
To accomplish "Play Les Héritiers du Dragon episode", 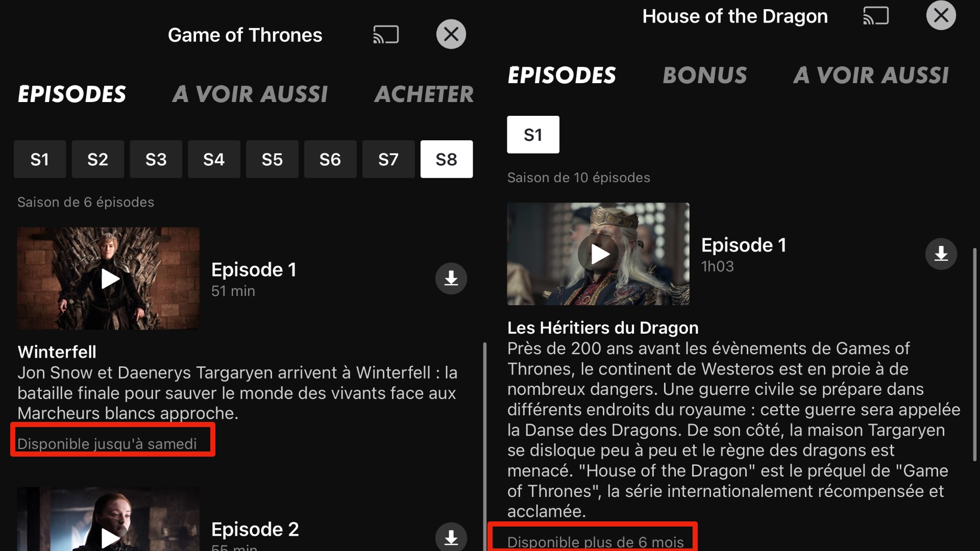I will tap(598, 254).
